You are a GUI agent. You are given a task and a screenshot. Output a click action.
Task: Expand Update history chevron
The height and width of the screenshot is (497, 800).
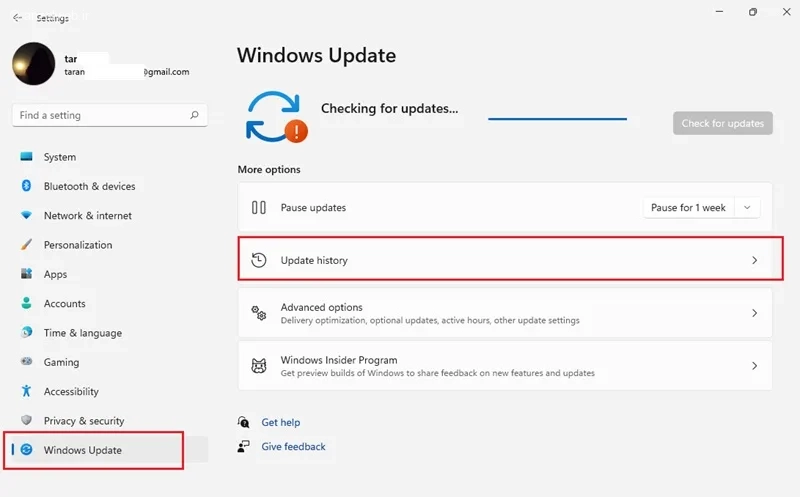[x=754, y=260]
